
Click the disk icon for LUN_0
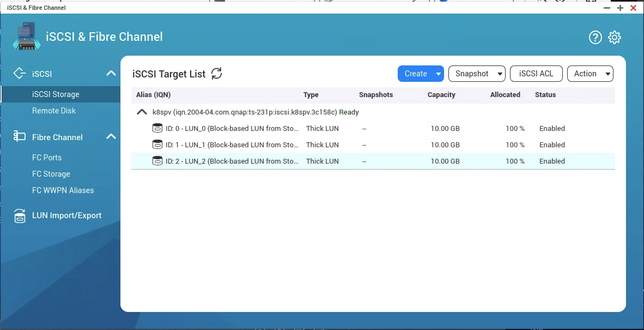[157, 128]
